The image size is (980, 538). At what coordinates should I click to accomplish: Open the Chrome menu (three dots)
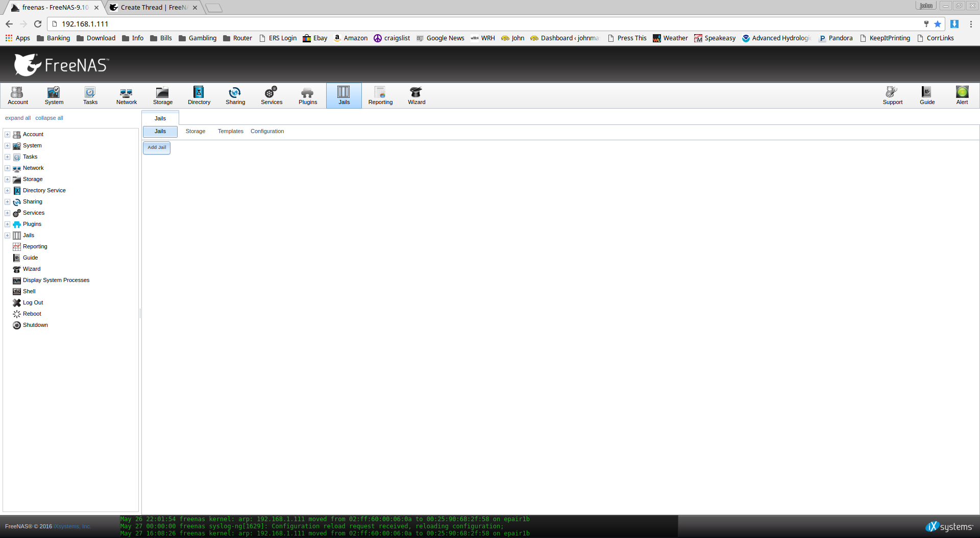971,24
